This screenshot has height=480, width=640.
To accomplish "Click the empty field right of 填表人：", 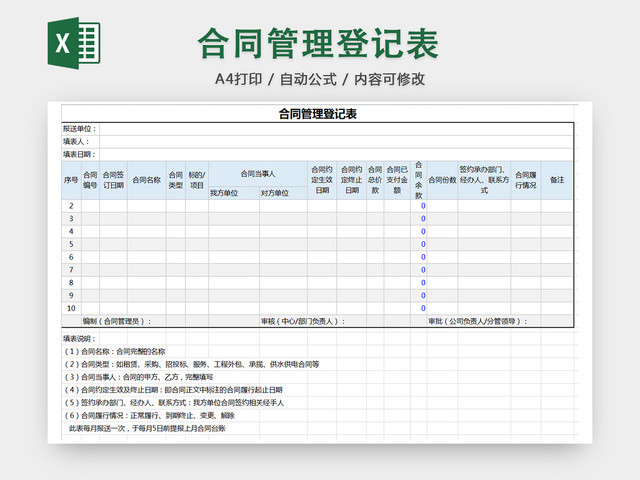I will point(336,142).
